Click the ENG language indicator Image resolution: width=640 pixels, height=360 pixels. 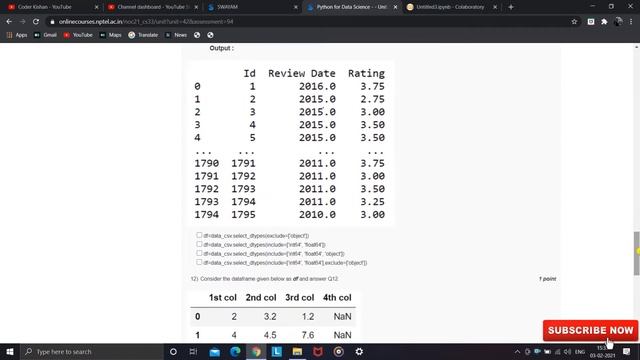pos(580,351)
